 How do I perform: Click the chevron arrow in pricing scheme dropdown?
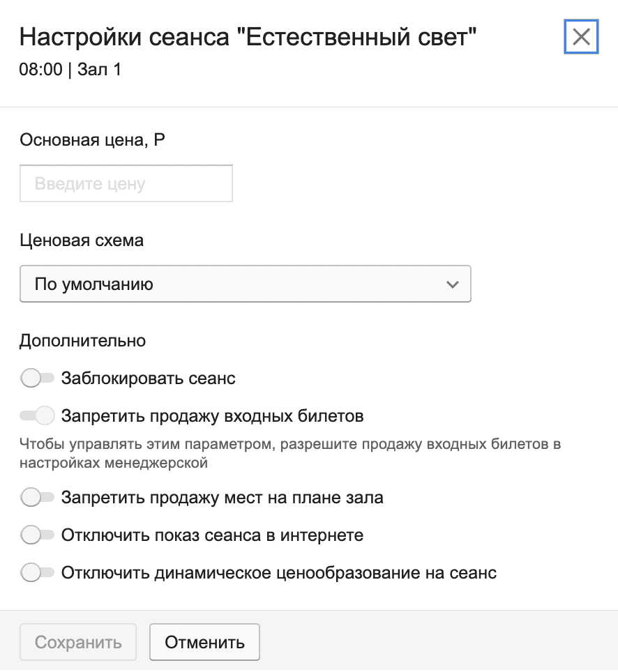click(453, 284)
